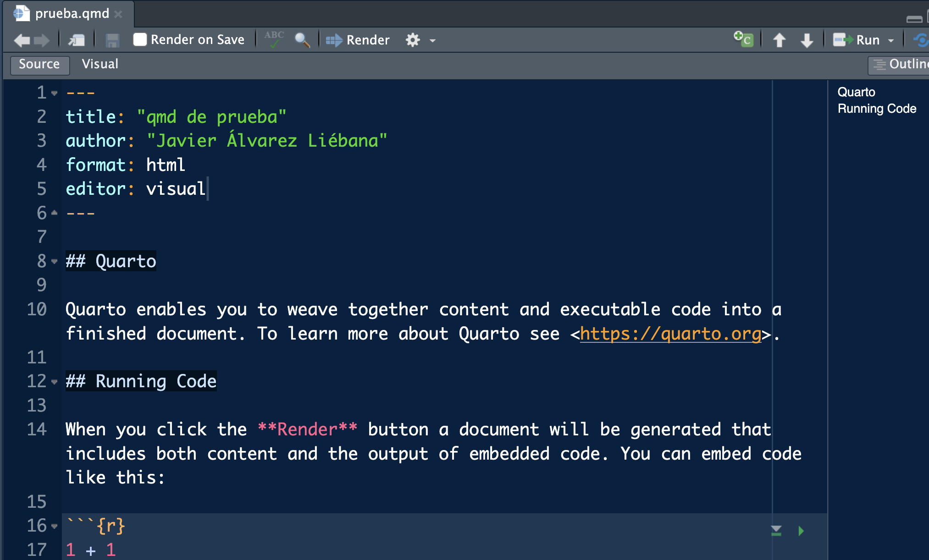Collapse the Quarto heading fold arrow
Screen dimensions: 929x560
coord(55,262)
